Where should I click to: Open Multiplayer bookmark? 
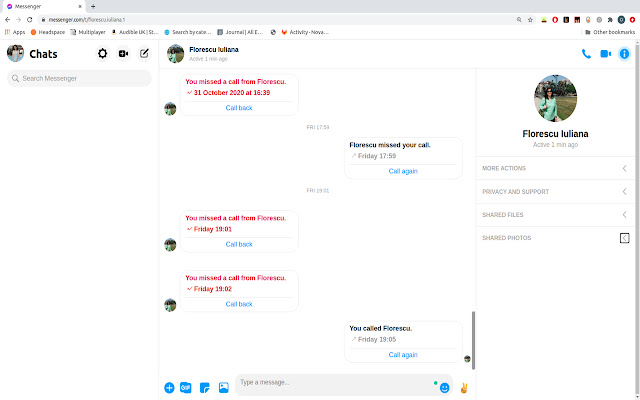(88, 32)
